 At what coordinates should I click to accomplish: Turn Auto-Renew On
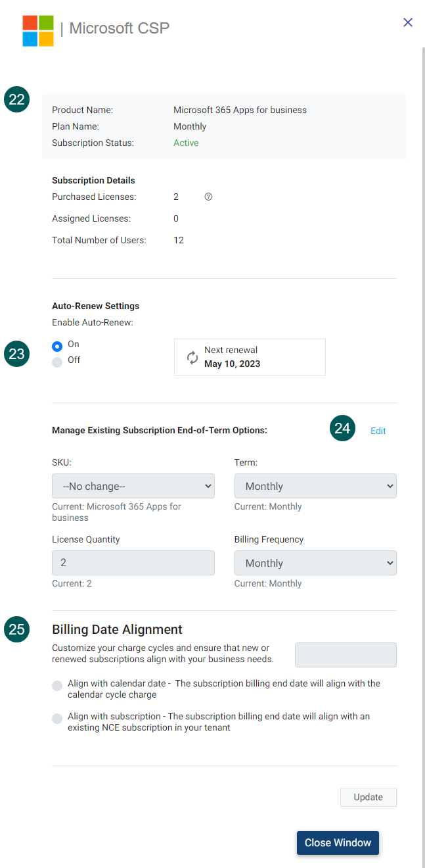pyautogui.click(x=57, y=346)
